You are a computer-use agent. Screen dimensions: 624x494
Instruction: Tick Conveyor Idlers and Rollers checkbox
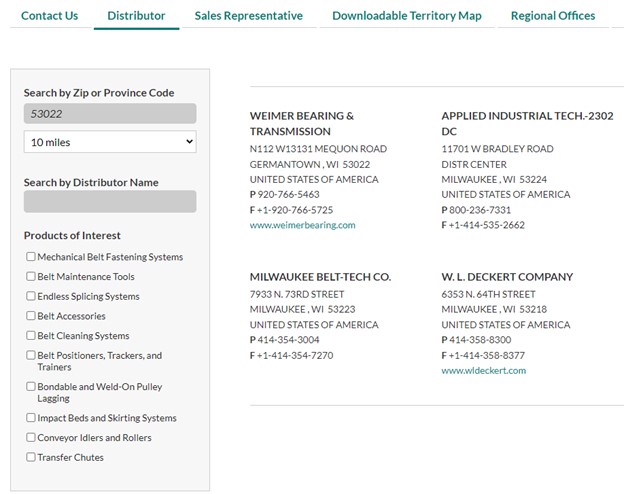pyautogui.click(x=31, y=437)
